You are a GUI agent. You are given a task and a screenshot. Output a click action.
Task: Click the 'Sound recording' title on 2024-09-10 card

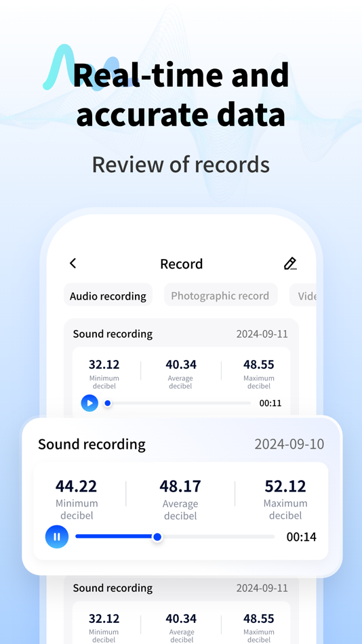[x=92, y=445]
